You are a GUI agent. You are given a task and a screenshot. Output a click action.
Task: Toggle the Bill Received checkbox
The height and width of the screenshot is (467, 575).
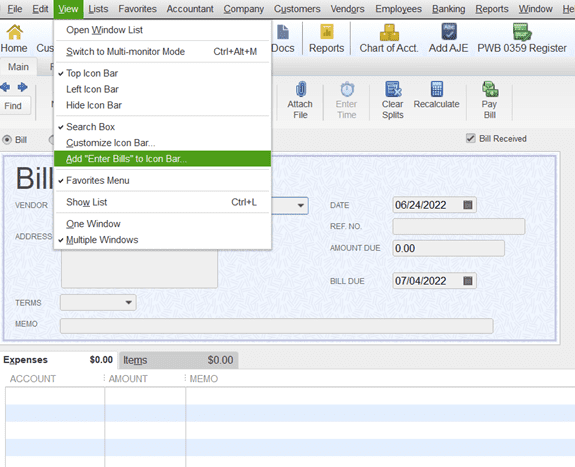(x=470, y=138)
